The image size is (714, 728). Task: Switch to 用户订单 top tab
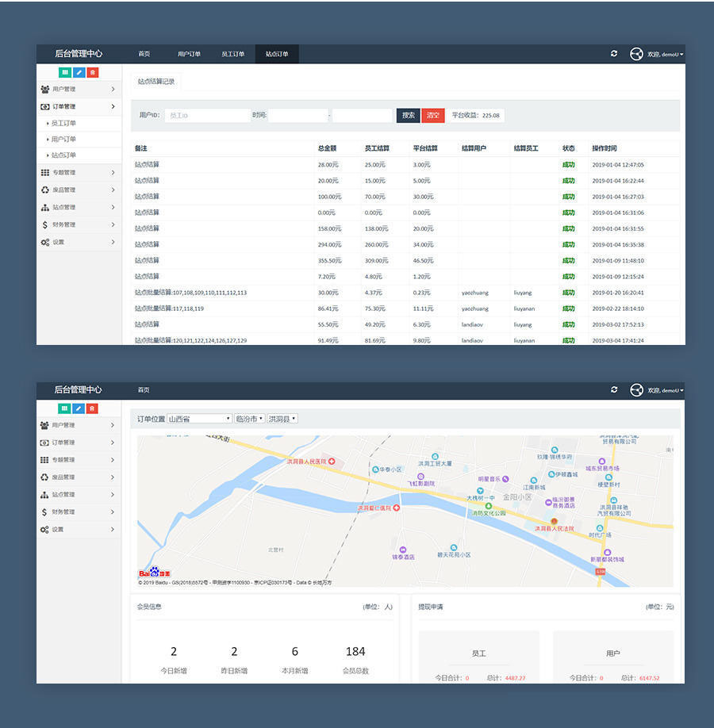click(x=189, y=54)
